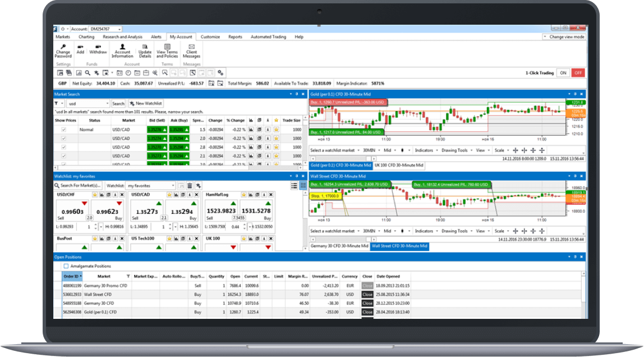Click the View Terms and Policies icon
Screen dimensions: 644x357
167,52
